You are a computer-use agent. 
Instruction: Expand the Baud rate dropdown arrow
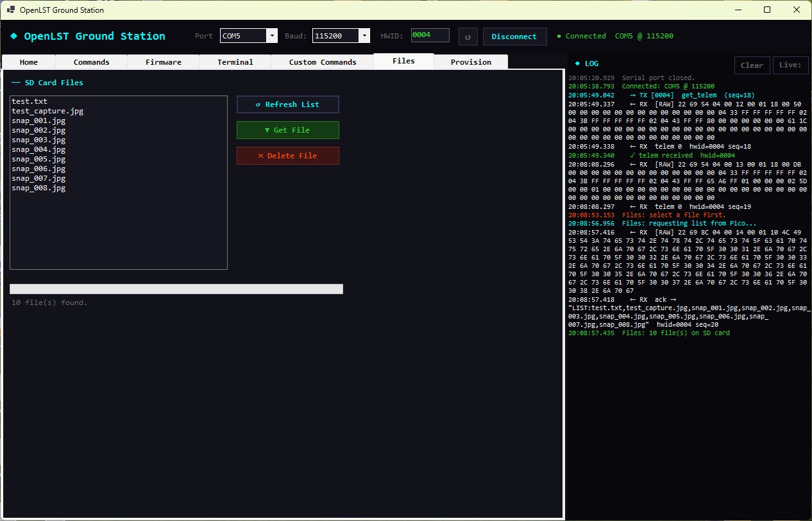coord(365,36)
